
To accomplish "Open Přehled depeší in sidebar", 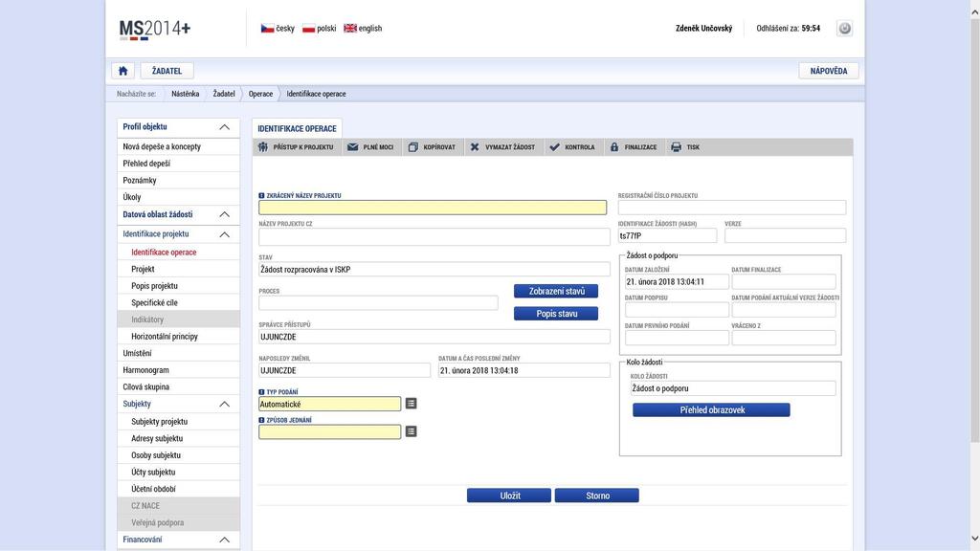I will click(x=178, y=164).
